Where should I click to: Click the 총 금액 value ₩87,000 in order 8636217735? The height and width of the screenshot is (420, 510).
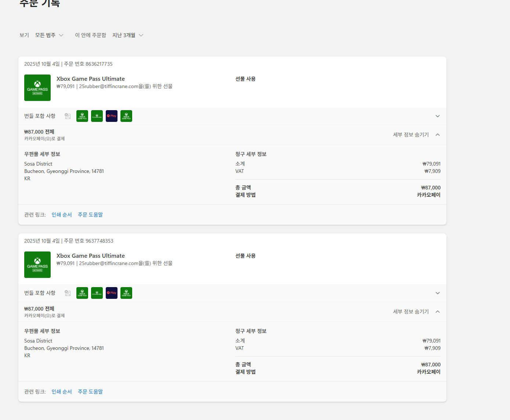(431, 188)
